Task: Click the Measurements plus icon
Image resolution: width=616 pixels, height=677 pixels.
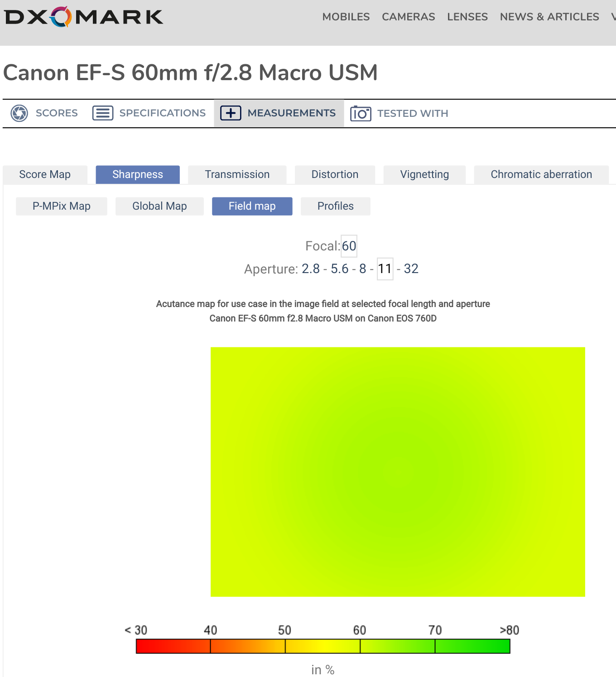Action: pyautogui.click(x=231, y=113)
